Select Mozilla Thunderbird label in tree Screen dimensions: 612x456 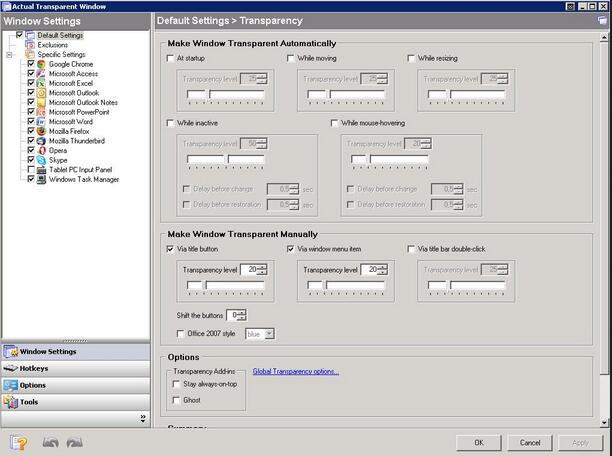pos(76,141)
